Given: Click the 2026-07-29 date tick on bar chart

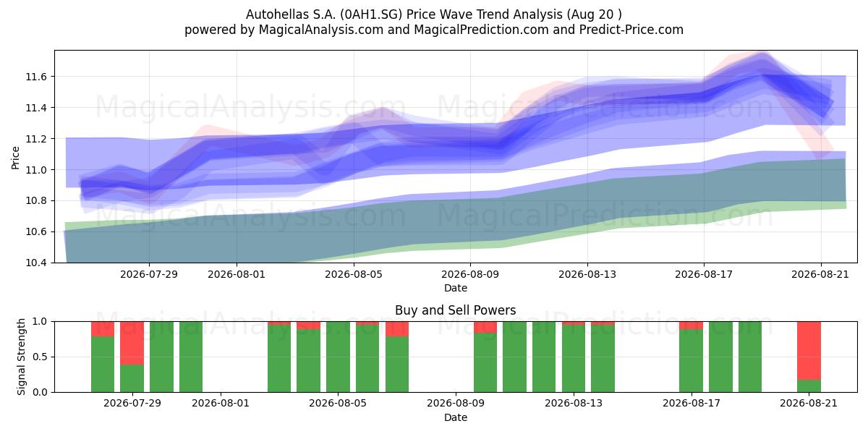Looking at the screenshot, I should 132,404.
